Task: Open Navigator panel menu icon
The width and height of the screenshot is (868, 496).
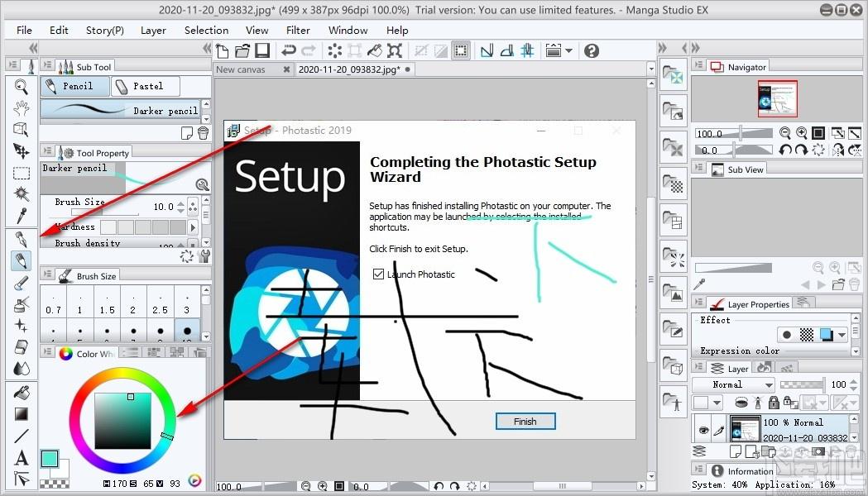Action: pyautogui.click(x=699, y=66)
